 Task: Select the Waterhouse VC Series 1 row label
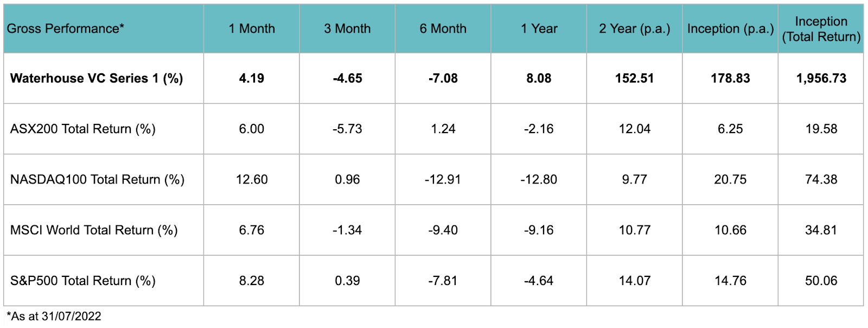coord(97,78)
